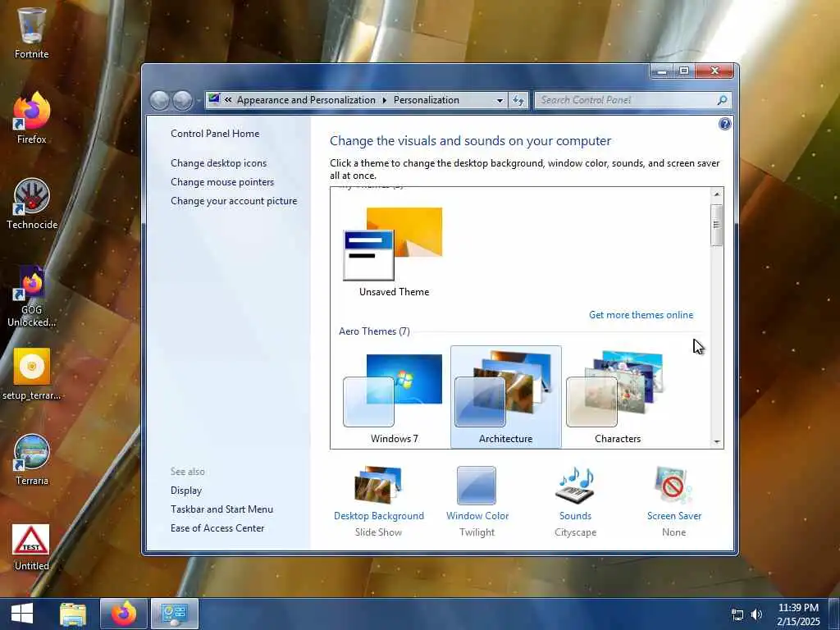Select the Recycle Bin desktop icon
The width and height of the screenshot is (840, 630).
[x=32, y=32]
